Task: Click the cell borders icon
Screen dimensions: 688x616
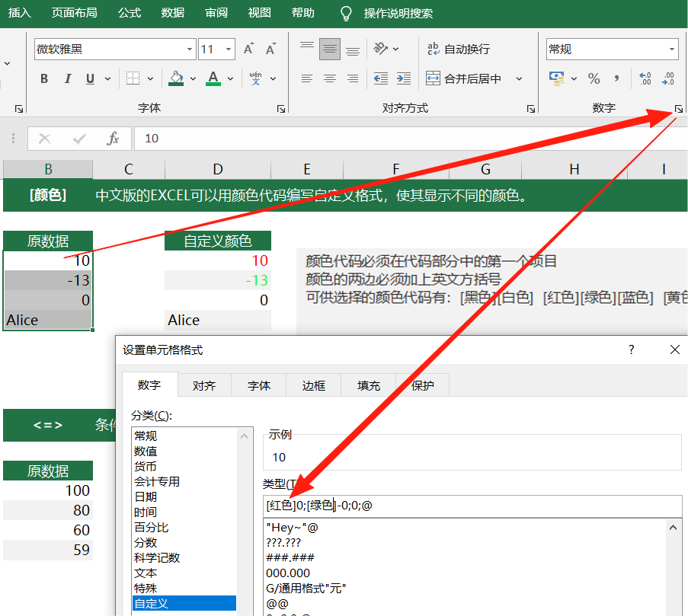Action: pos(133,78)
